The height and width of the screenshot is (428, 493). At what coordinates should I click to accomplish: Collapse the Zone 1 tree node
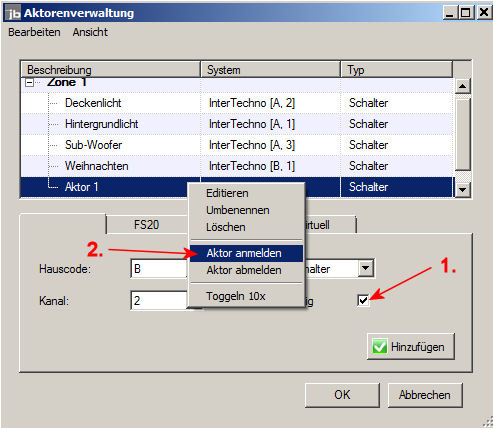coord(29,82)
